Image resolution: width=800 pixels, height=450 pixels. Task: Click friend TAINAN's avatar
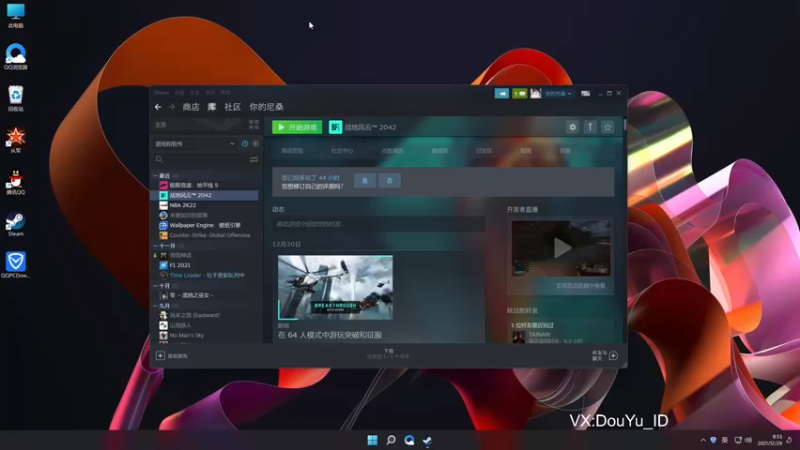[518, 337]
